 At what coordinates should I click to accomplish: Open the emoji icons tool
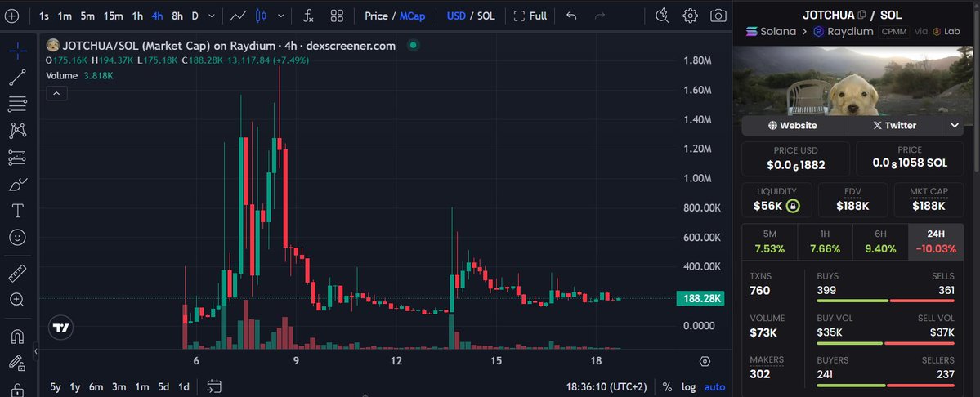[x=17, y=238]
